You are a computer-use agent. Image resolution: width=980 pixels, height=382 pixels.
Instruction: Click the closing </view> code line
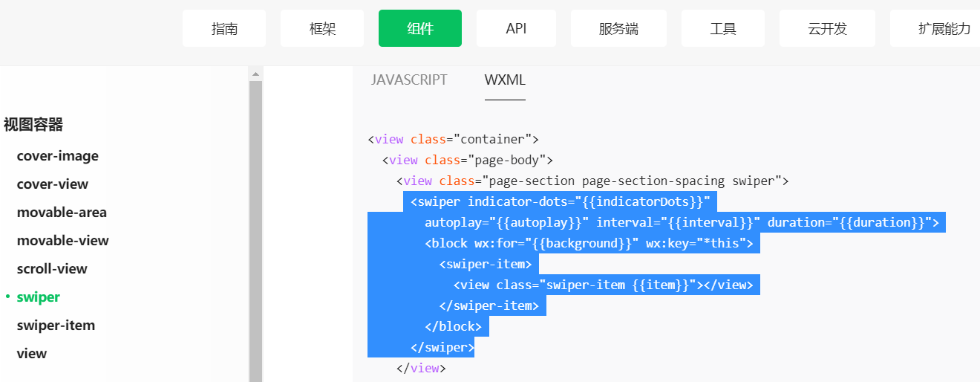click(421, 368)
